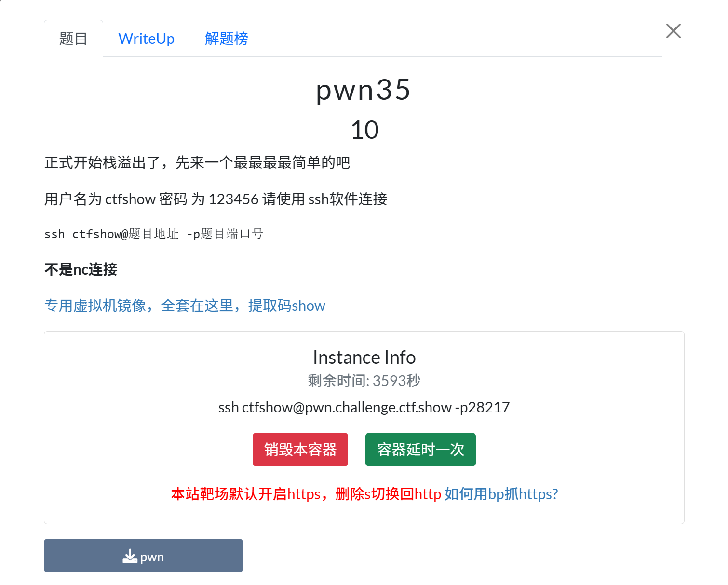Click the 剩余时间 countdown text

364,381
